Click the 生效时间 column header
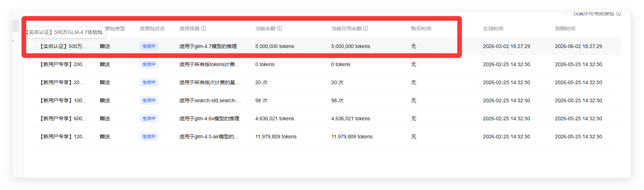The image size is (644, 190). coord(493,29)
